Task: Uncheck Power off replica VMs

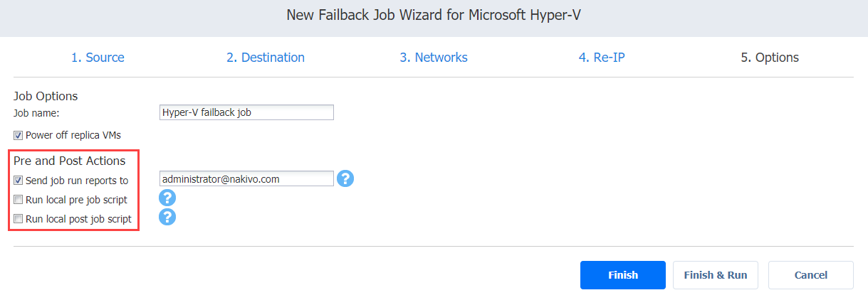Action: pos(19,135)
